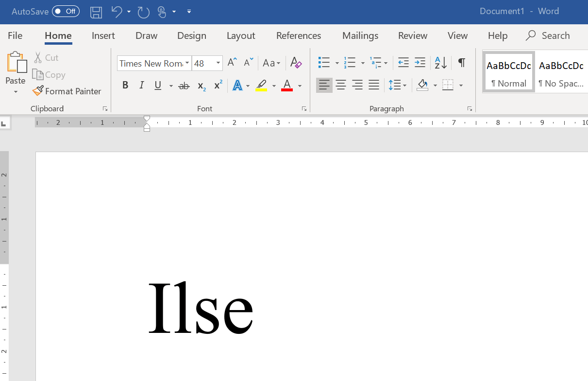Image resolution: width=588 pixels, height=381 pixels.
Task: Apply italic formatting
Action: [x=141, y=85]
